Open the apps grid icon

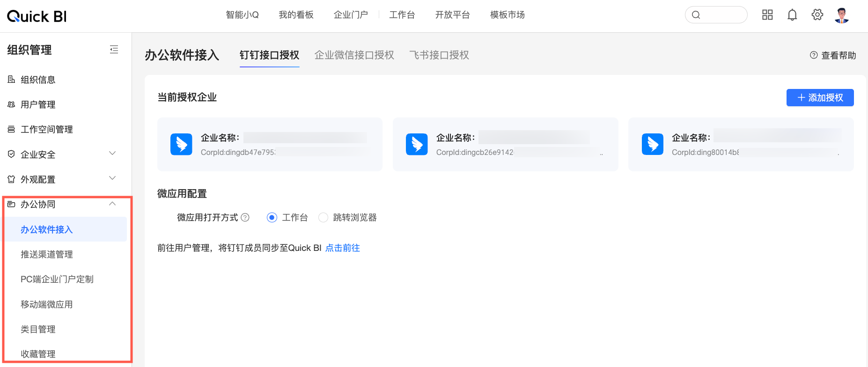point(767,15)
